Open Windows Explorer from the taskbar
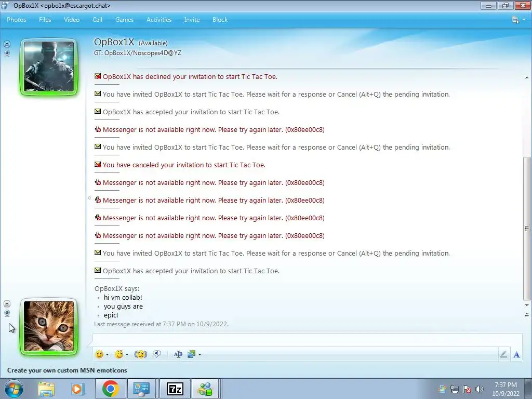Viewport: 532px width, 399px height. pos(46,389)
